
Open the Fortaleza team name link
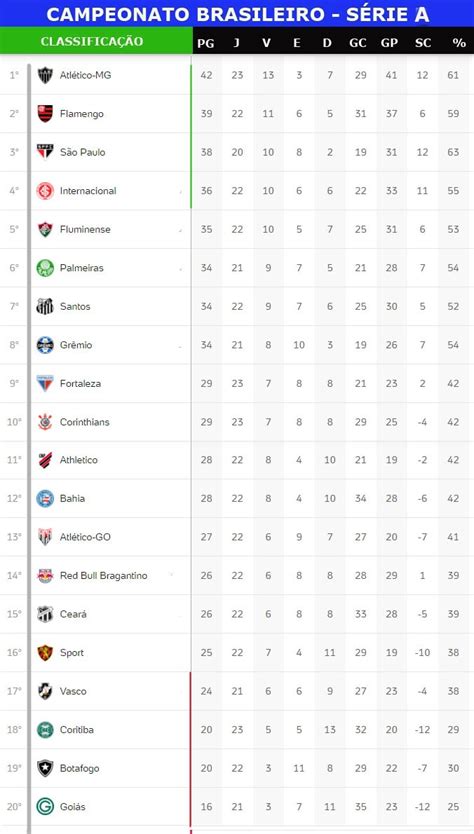[80, 383]
